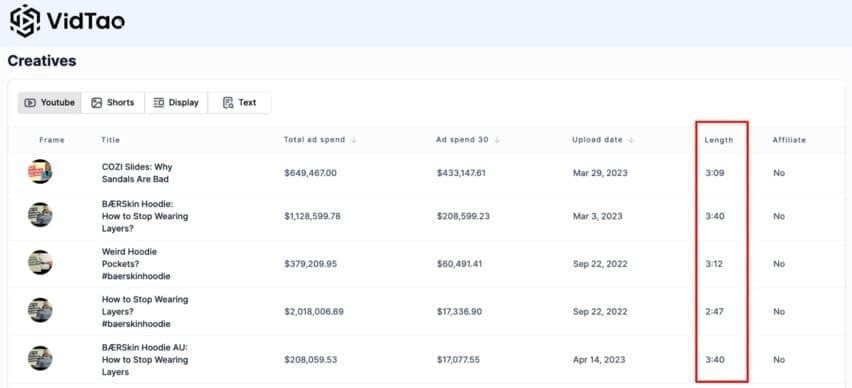Click the Frame column header
This screenshot has height=388, width=852.
[x=52, y=140]
